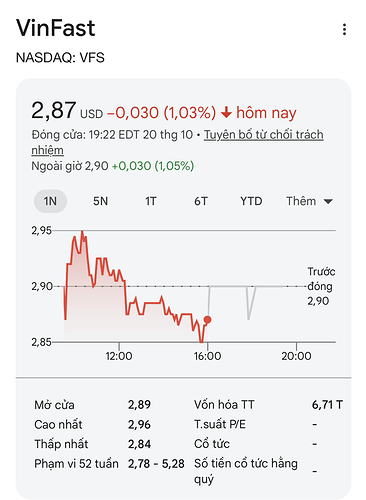This screenshot has width=366, height=500.
Task: Expand the Thêm time range dropdown
Action: 309,201
